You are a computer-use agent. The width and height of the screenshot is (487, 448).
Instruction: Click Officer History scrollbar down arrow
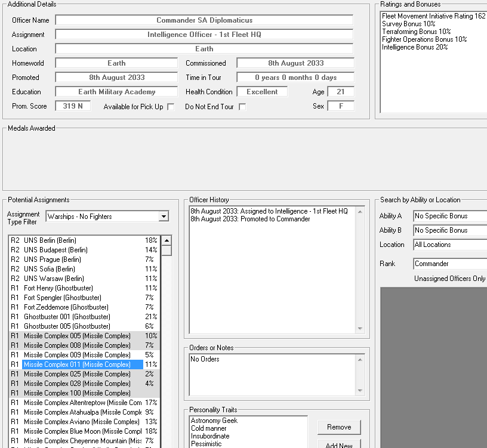pos(360,329)
